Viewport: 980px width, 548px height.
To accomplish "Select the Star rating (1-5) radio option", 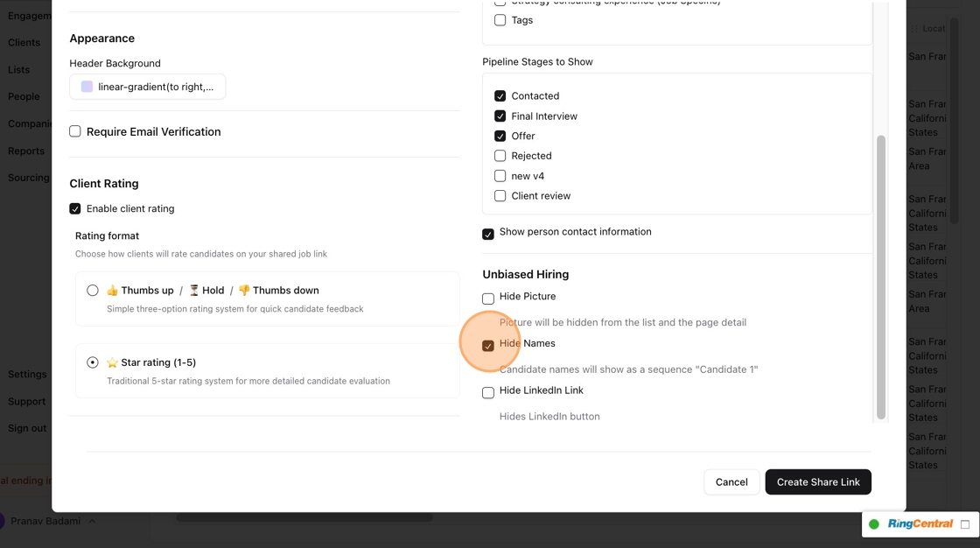I will [x=93, y=362].
